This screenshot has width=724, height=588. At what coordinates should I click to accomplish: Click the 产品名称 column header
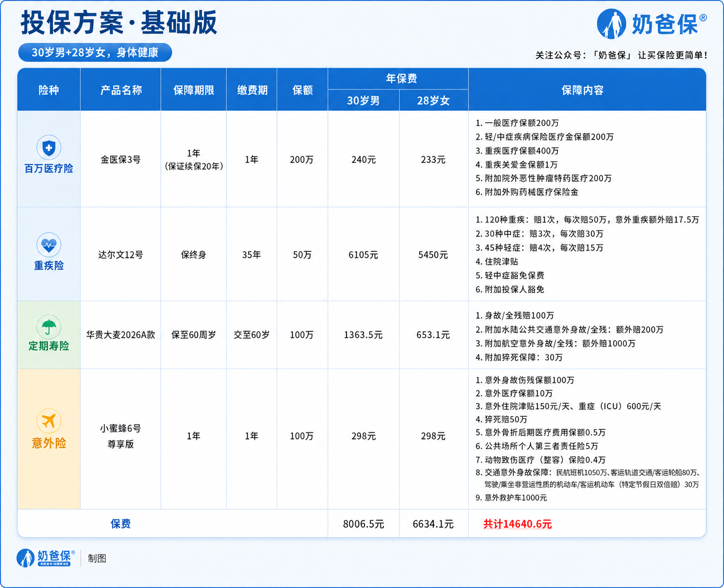[x=121, y=90]
